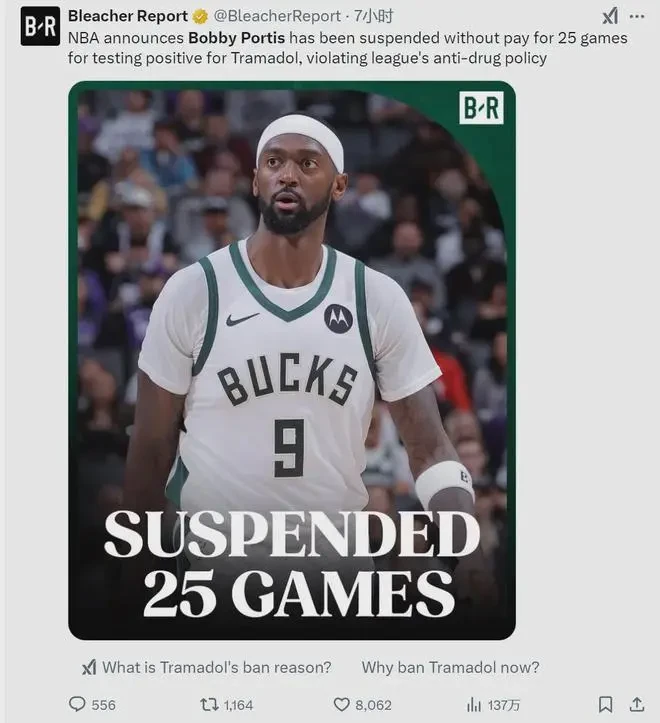660x723 pixels.
Task: Bookmark this tweet
Action: (x=606, y=705)
